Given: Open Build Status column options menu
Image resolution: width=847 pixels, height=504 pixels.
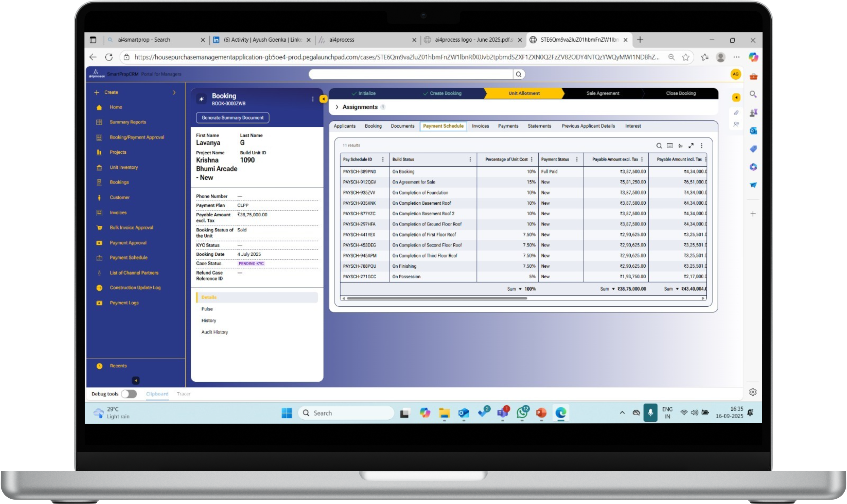Looking at the screenshot, I should tap(470, 159).
